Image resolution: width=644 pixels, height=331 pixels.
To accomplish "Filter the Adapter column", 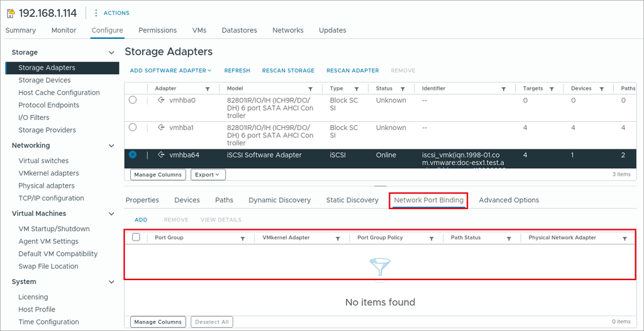I will pyautogui.click(x=208, y=89).
